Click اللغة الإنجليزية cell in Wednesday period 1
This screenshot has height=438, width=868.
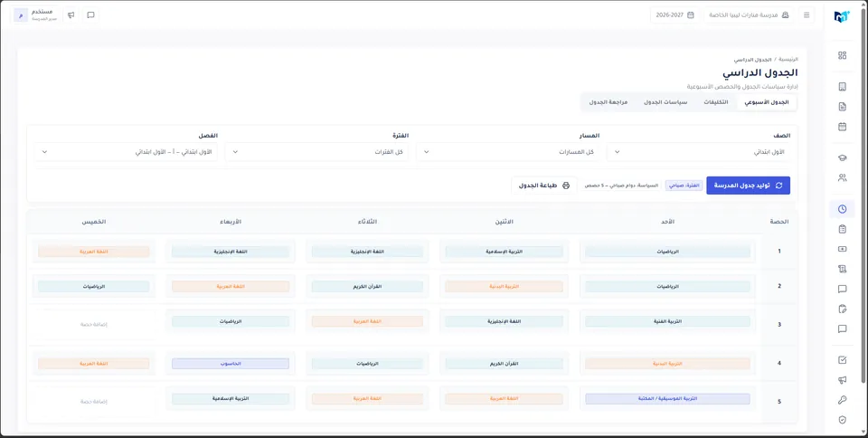(x=231, y=252)
